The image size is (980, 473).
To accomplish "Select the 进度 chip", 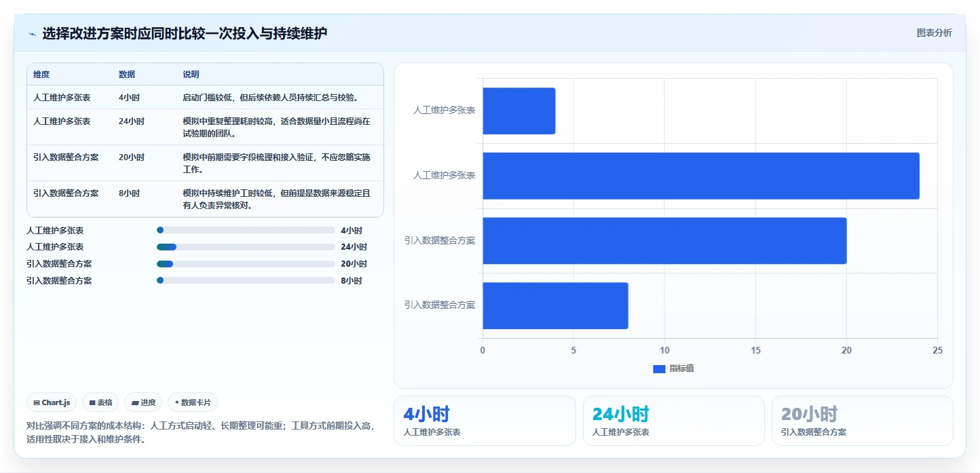I will 143,402.
